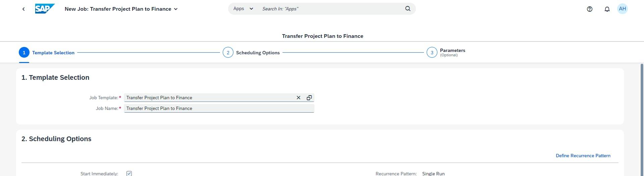
Task: Click inside the Job Name input field
Action: (x=218, y=108)
